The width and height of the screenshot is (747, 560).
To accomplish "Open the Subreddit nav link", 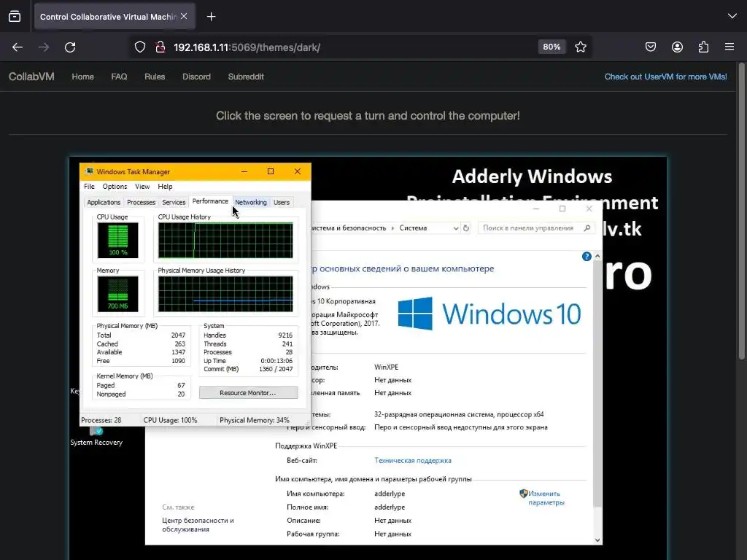I will point(246,77).
